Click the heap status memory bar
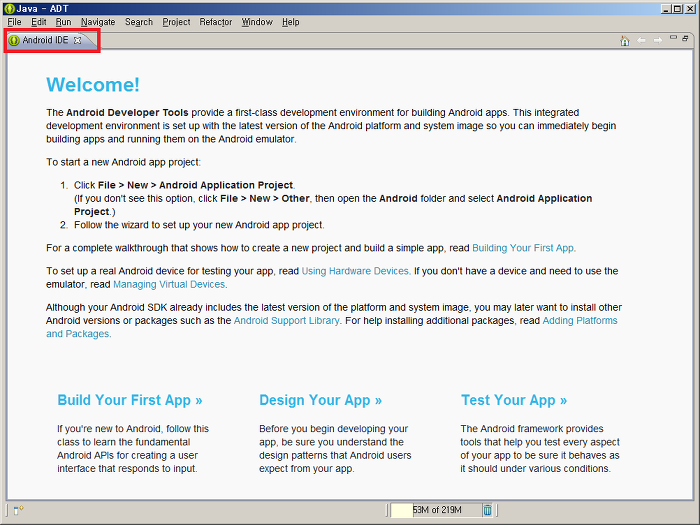Screen dimensions: 700x525 436,510
